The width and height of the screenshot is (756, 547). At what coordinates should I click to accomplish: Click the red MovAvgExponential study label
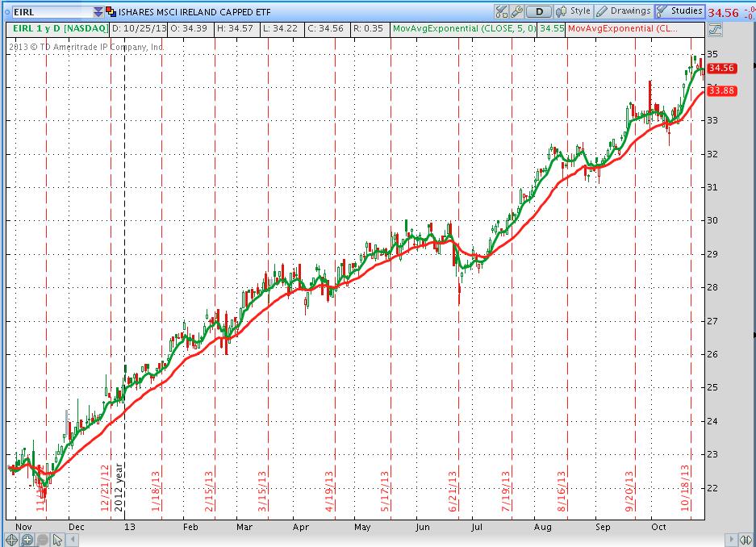click(622, 28)
